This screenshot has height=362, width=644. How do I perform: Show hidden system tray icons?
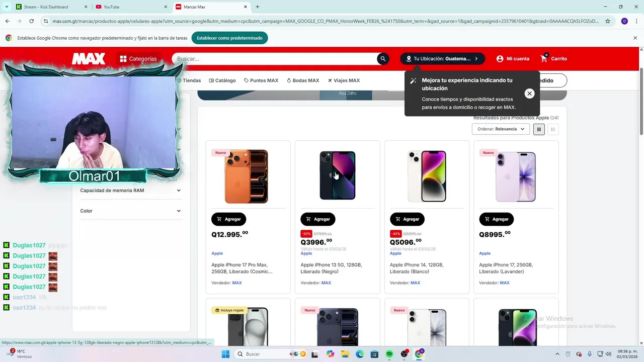(x=557, y=354)
